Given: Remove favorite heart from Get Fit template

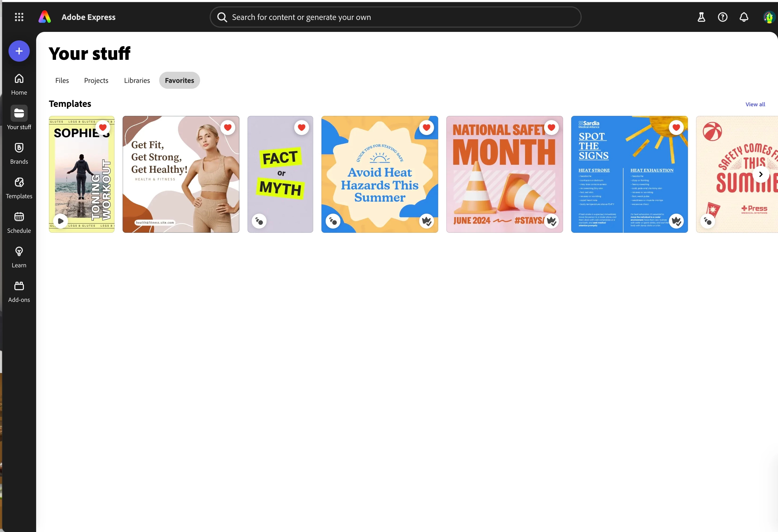Looking at the screenshot, I should [x=228, y=128].
